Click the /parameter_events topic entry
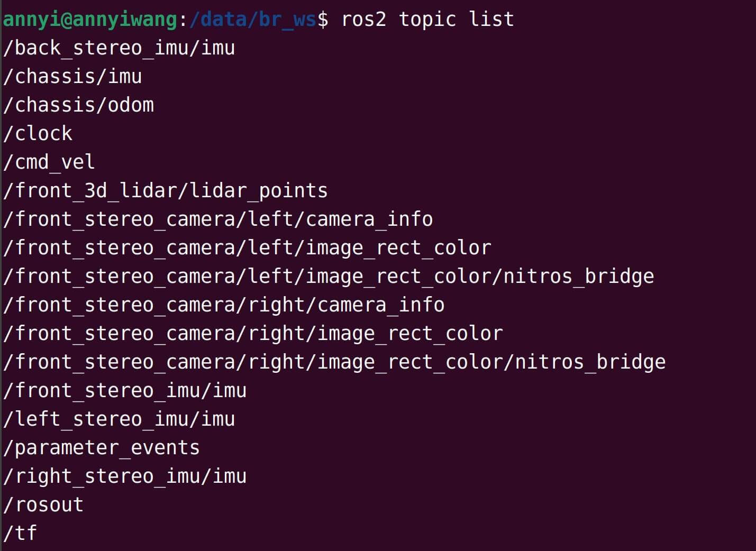Screen dimensions: 756x551 [102, 448]
